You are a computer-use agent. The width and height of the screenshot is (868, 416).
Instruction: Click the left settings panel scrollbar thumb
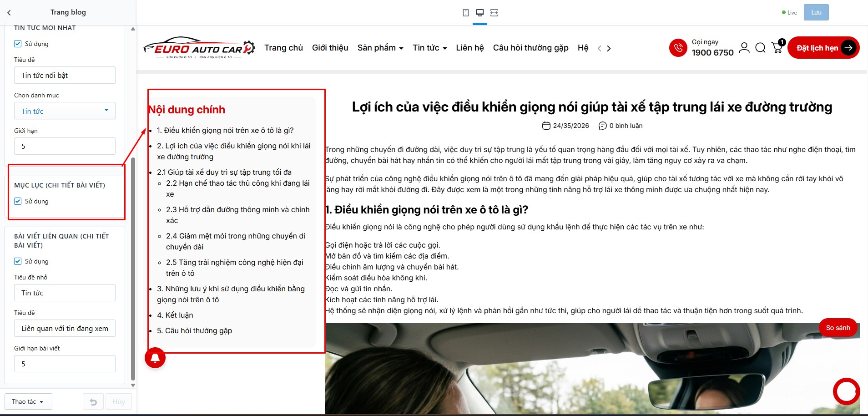pyautogui.click(x=133, y=269)
